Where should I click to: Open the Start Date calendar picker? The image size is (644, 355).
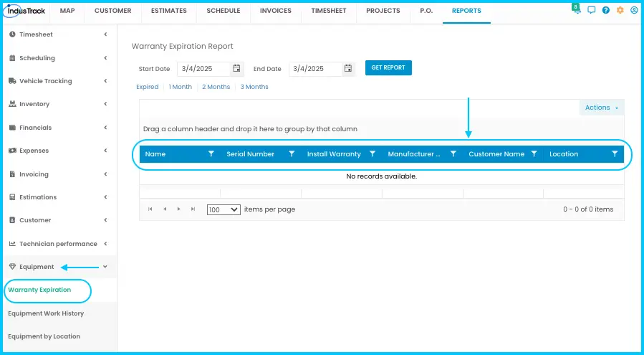click(x=236, y=68)
